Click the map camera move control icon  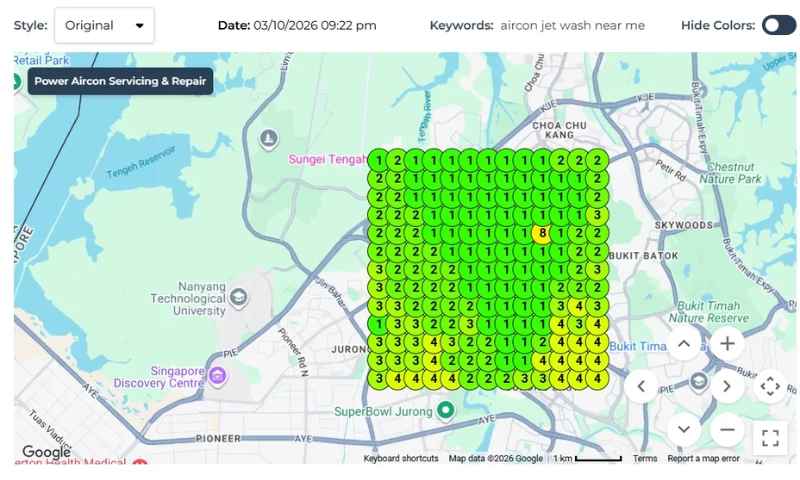coord(770,387)
